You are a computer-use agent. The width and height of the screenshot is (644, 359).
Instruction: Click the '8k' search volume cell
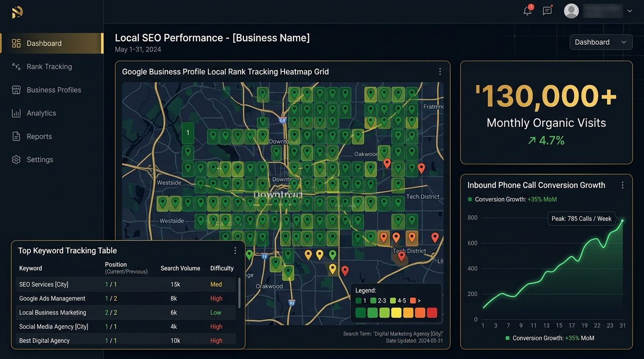pos(174,298)
